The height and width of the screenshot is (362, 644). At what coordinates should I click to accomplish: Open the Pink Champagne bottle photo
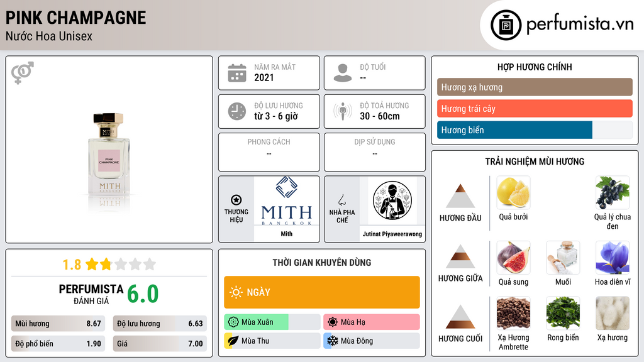tap(109, 159)
